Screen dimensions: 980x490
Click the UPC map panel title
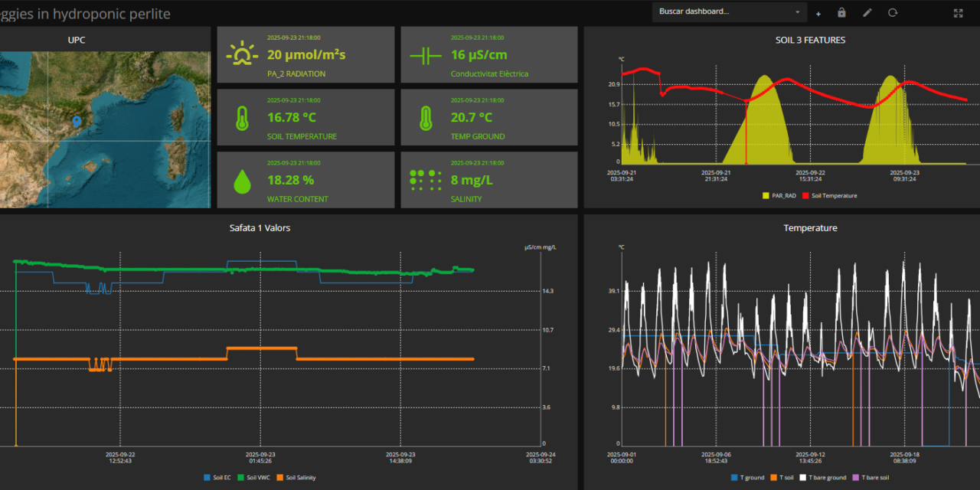77,40
